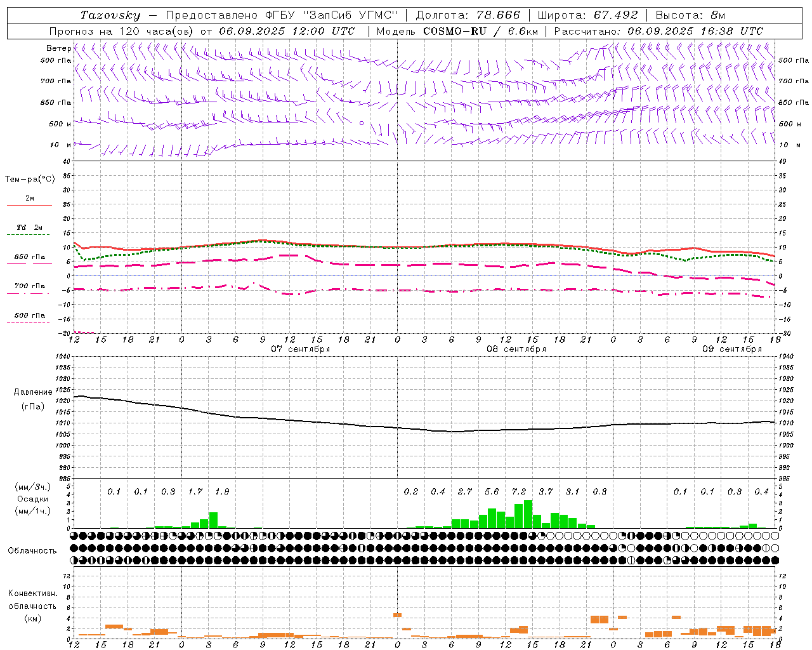Click the precipitation value '1.9'

[222, 491]
